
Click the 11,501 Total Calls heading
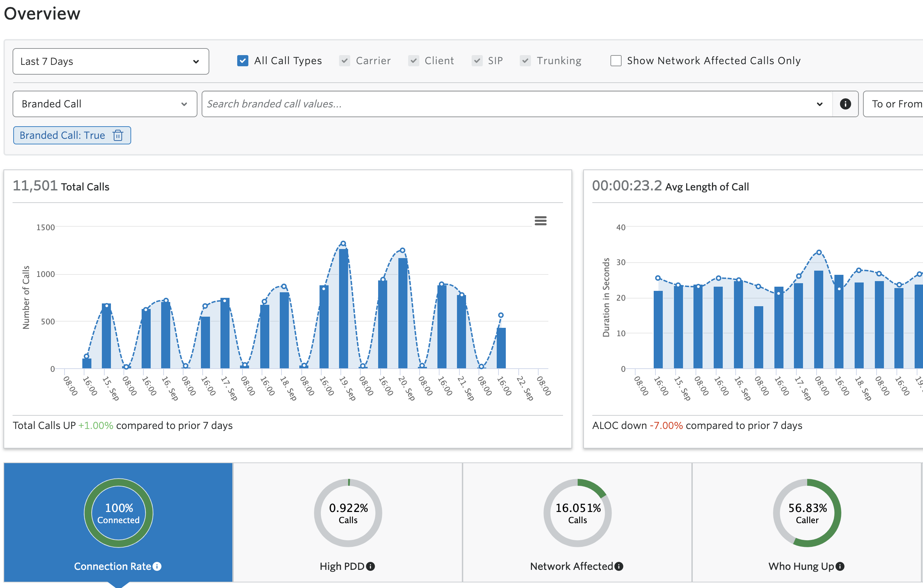click(61, 186)
